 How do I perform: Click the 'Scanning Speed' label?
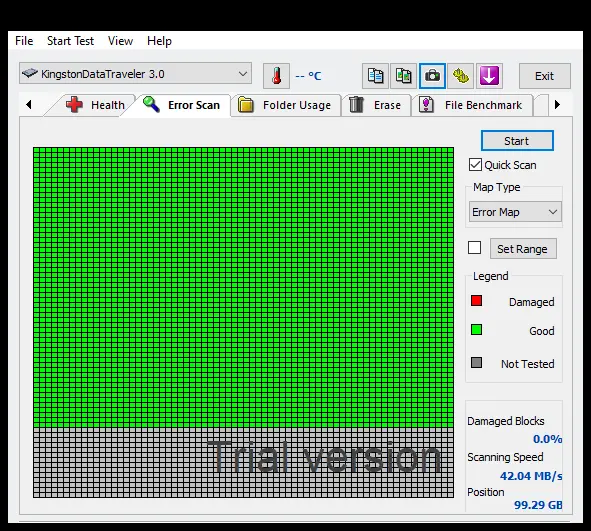(x=505, y=457)
